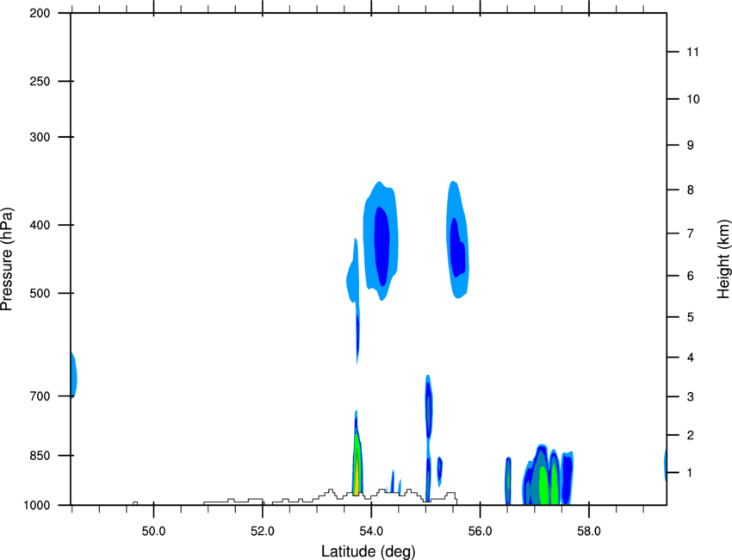The image size is (732, 560).
Task: Click the terrain outline peak near 53.3 degrees
Action: [331, 491]
